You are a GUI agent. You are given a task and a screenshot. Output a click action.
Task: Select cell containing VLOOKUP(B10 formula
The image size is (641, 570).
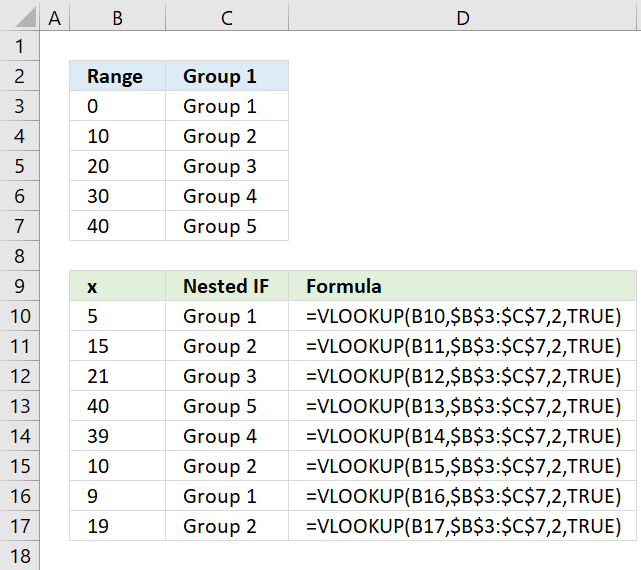click(462, 316)
